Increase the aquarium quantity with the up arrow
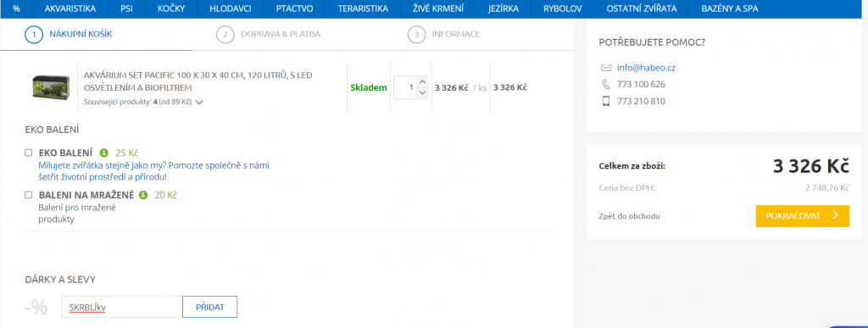 (422, 82)
